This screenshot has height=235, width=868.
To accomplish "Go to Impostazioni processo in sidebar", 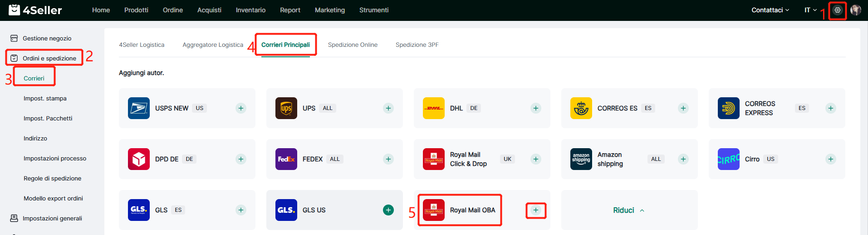I will coord(55,158).
